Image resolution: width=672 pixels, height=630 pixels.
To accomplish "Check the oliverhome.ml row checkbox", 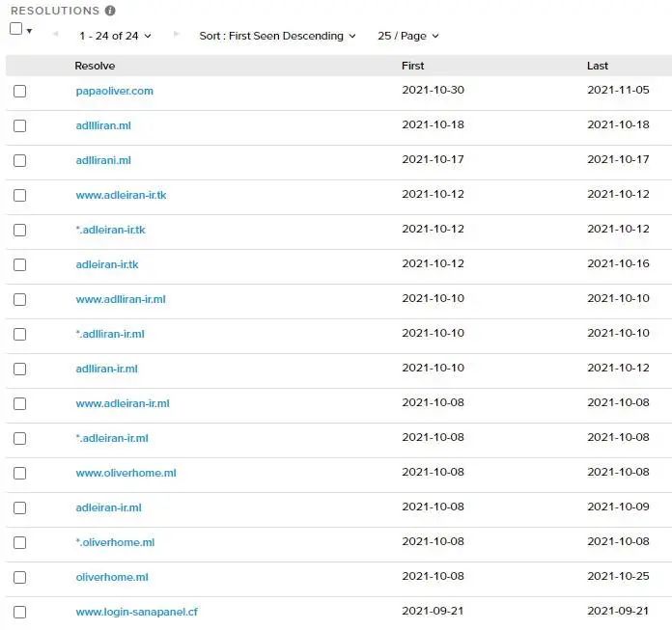I will 19,577.
